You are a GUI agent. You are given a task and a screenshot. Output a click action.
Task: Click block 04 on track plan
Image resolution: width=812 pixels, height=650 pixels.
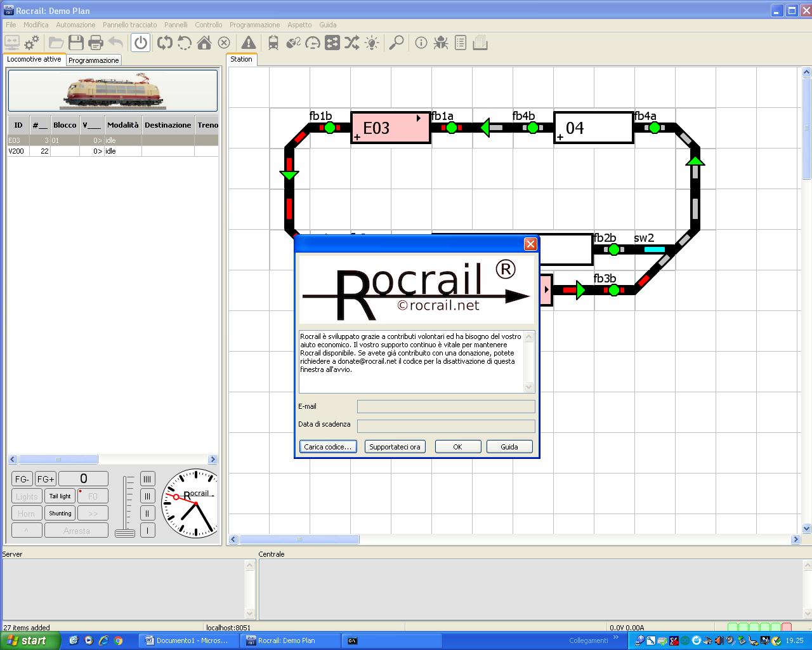[x=594, y=128]
